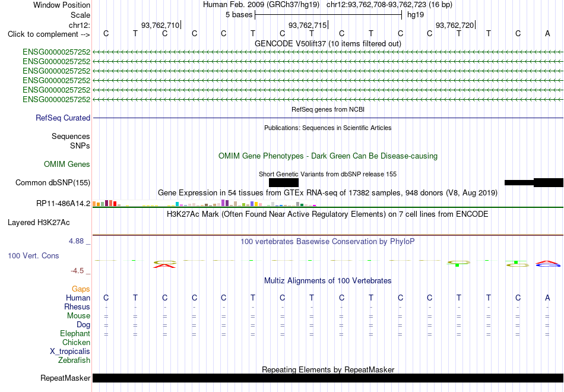Click the '100 Vert. Cons' track label
Image resolution: width=564 pixels, height=392 pixels.
[33, 255]
